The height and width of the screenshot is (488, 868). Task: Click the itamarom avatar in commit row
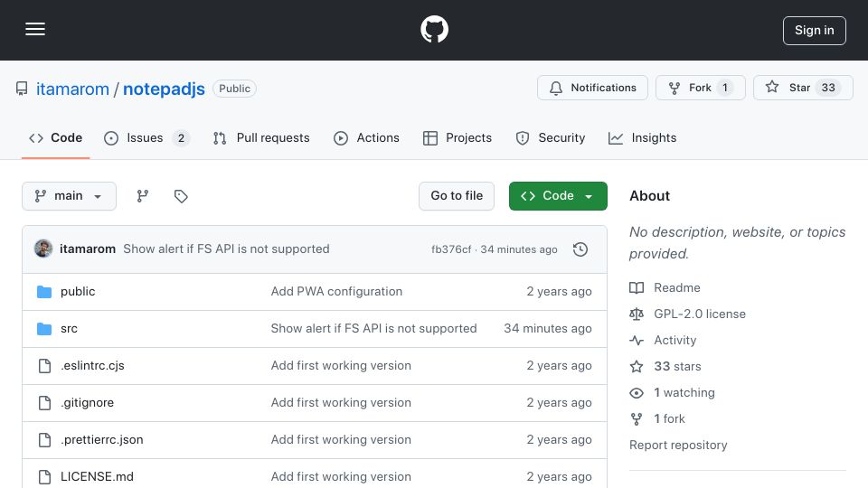click(43, 249)
